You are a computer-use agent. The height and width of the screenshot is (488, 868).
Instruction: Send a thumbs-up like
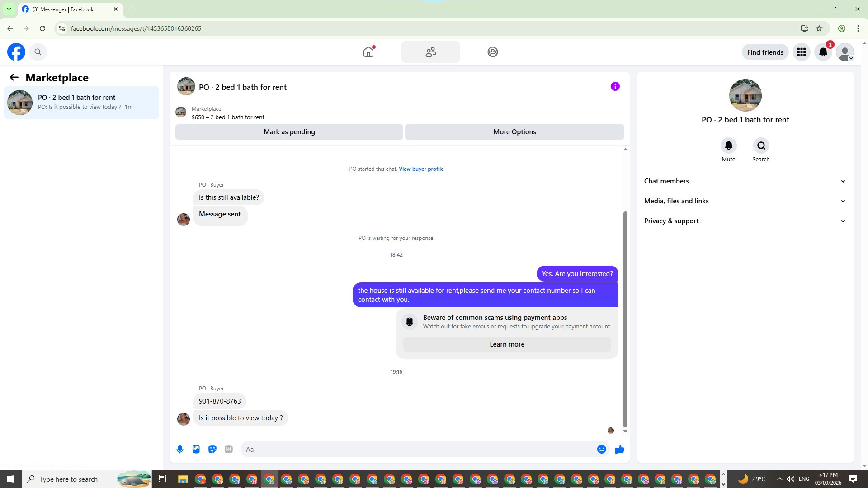pyautogui.click(x=620, y=449)
